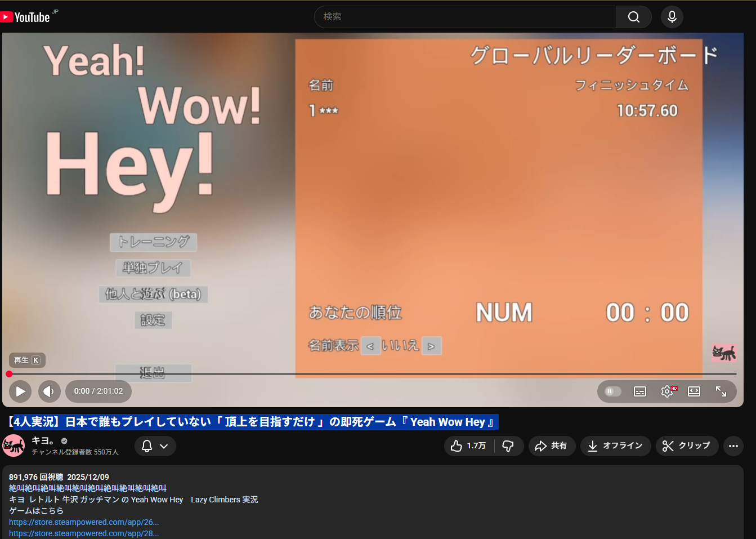Dislike the video with thumbs down
This screenshot has height=539, width=756.
[x=508, y=446]
